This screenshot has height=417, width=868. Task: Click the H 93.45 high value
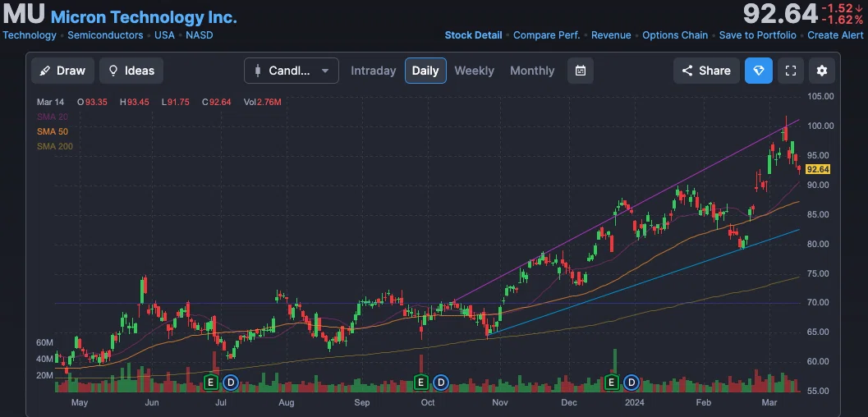coord(135,103)
